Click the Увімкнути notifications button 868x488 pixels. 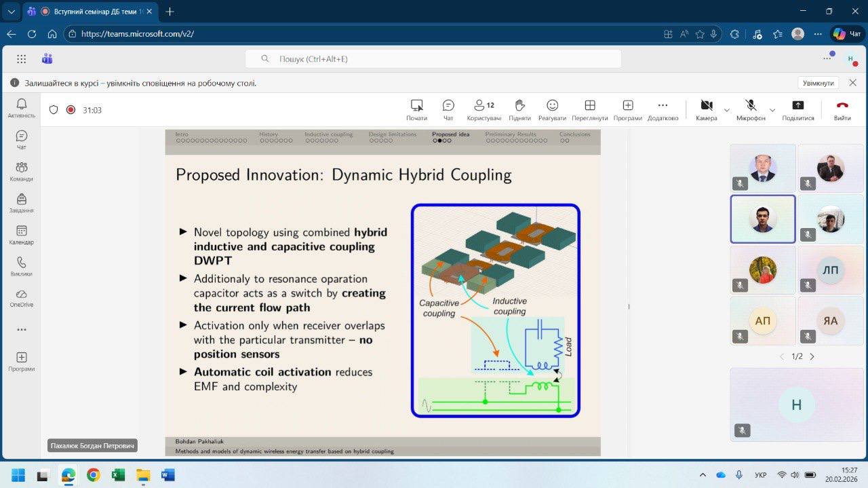click(818, 83)
